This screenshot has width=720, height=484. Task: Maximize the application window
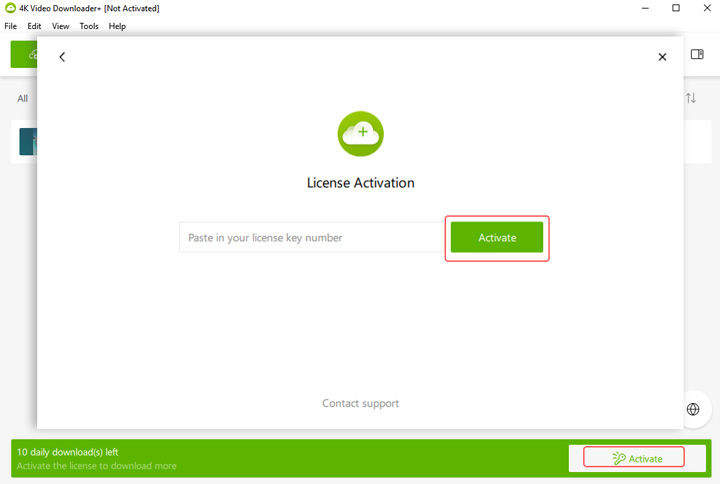click(676, 8)
